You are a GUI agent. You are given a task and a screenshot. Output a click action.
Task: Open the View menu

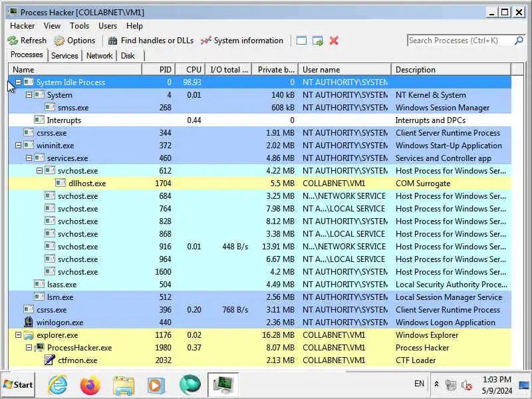52,26
